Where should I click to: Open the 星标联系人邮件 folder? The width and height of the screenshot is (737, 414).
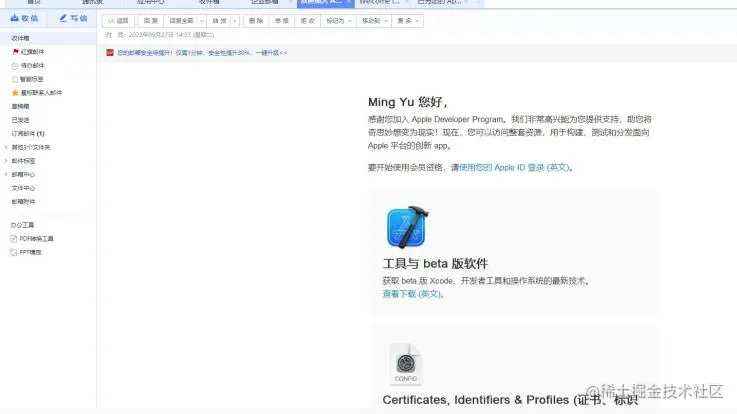pos(41,93)
